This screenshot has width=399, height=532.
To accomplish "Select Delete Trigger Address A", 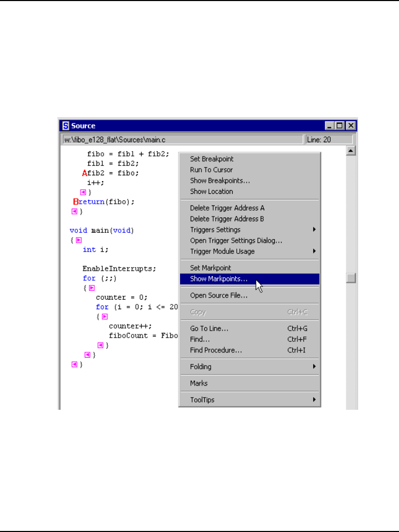I will pyautogui.click(x=250, y=208).
